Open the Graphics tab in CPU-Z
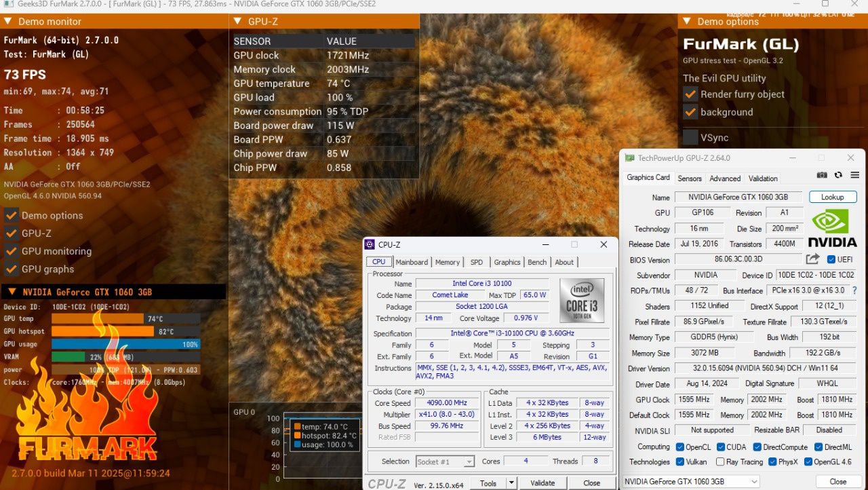The width and height of the screenshot is (868, 490). [x=507, y=262]
